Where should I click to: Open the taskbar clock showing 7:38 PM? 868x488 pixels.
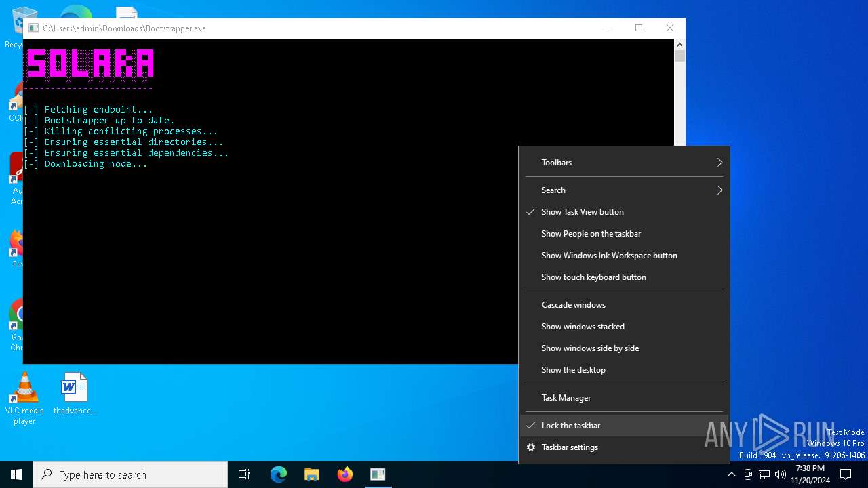click(810, 474)
